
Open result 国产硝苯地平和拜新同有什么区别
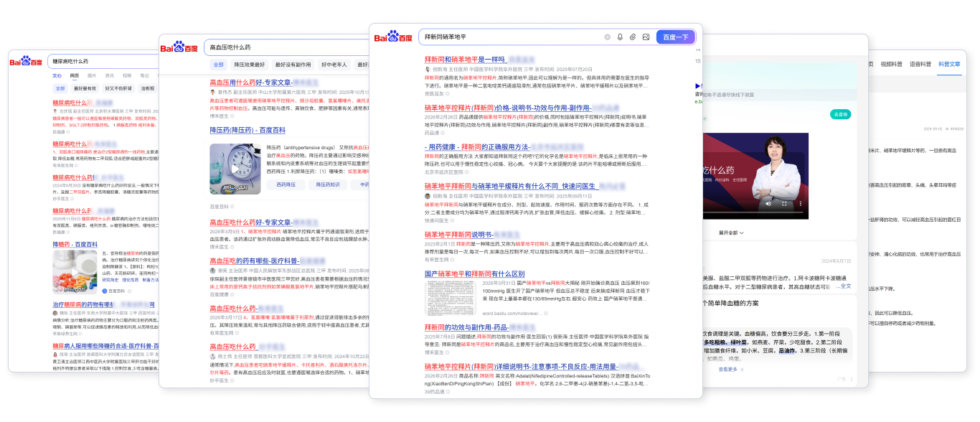pos(474,273)
